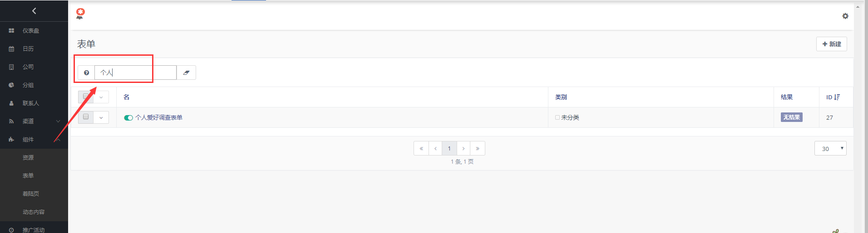Viewport: 868px width, 233px height.
Task: Click the Mautic logo icon
Action: [x=80, y=14]
